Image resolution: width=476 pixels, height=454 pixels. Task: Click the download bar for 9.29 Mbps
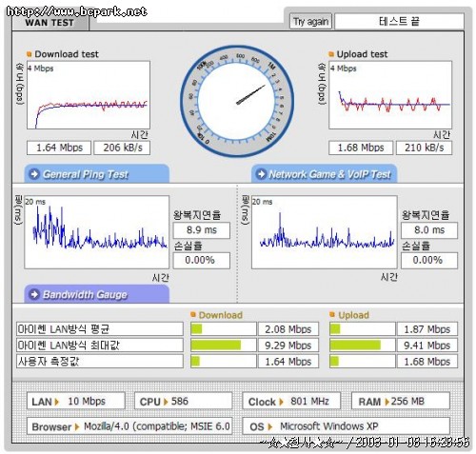tap(224, 345)
